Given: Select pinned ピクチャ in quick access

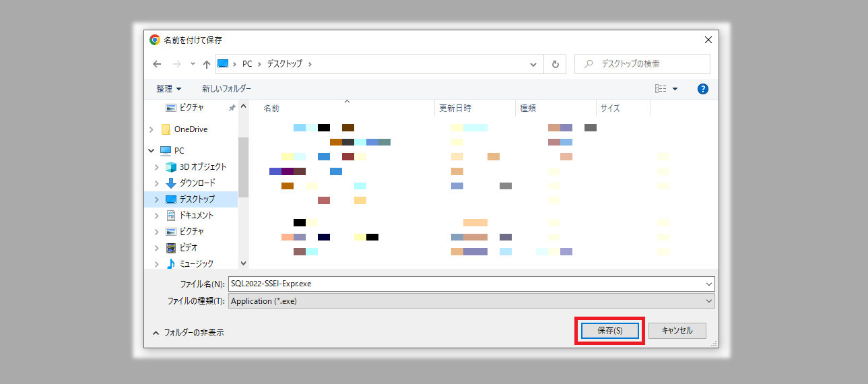Looking at the screenshot, I should pos(192,108).
